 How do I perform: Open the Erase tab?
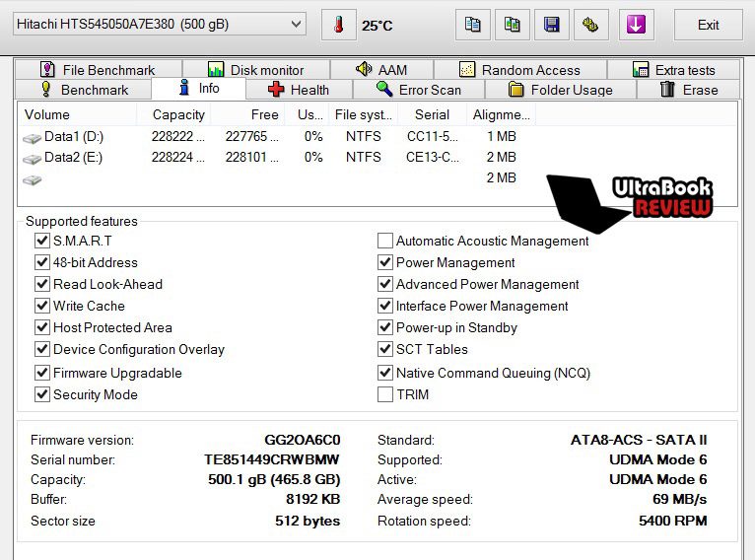[x=689, y=90]
